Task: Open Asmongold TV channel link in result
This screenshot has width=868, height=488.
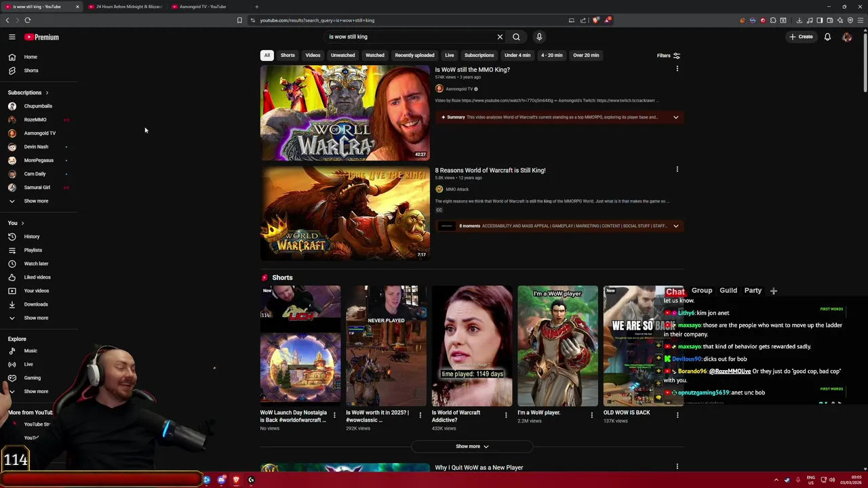Action: tap(459, 89)
